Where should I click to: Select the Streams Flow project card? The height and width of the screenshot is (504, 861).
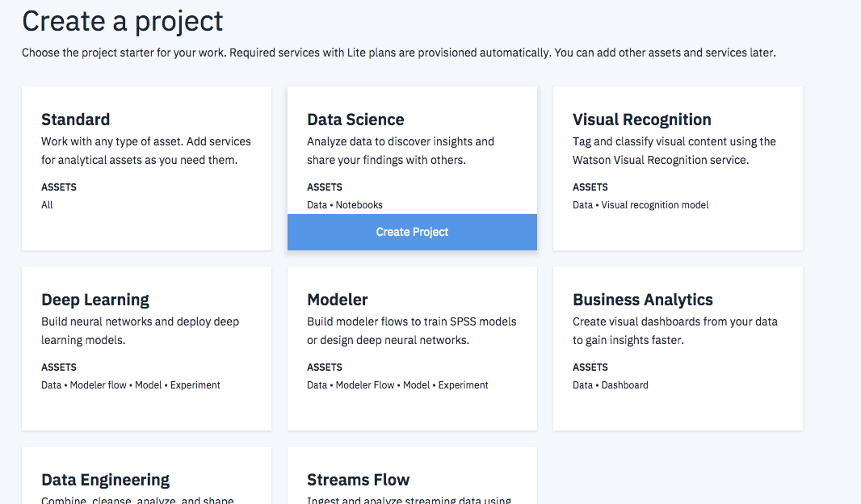point(412,480)
